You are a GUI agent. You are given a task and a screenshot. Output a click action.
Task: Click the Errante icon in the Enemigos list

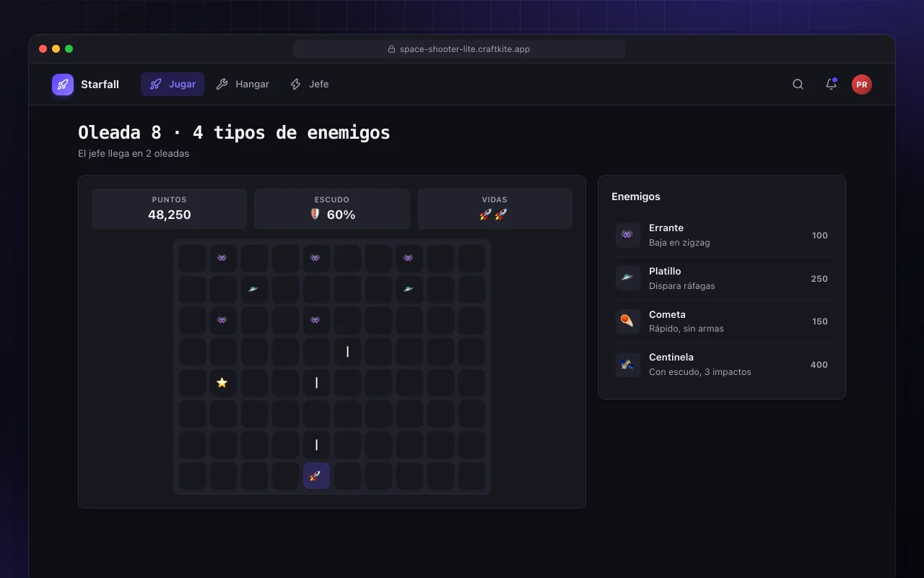pyautogui.click(x=627, y=236)
